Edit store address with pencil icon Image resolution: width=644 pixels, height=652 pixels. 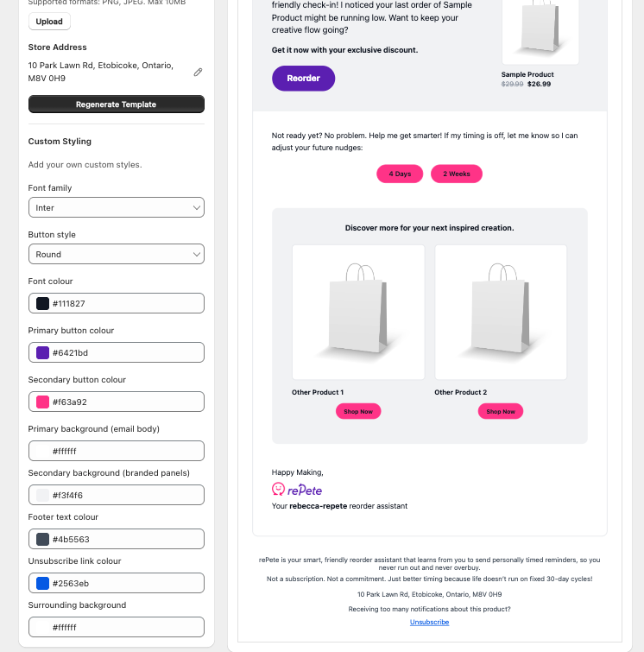[198, 73]
